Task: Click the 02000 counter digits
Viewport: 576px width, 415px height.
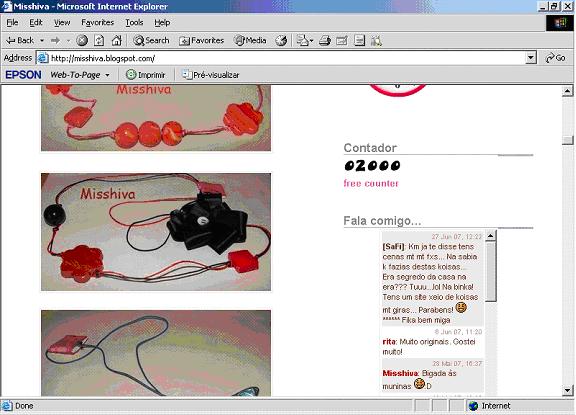Action: tap(372, 166)
